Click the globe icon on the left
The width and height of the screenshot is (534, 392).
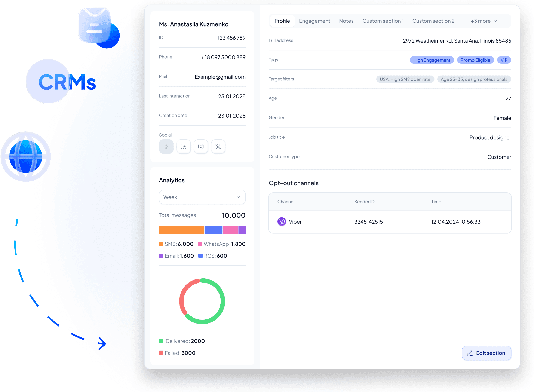pos(26,157)
